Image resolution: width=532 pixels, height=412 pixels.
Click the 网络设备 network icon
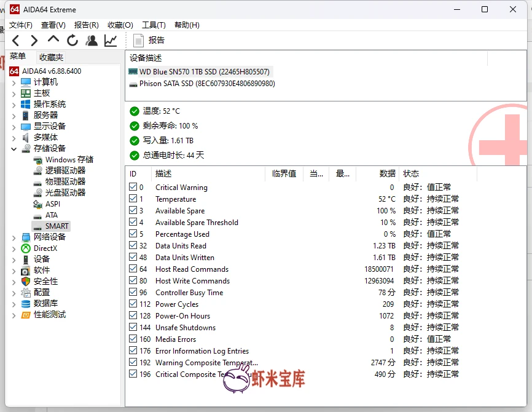click(26, 237)
